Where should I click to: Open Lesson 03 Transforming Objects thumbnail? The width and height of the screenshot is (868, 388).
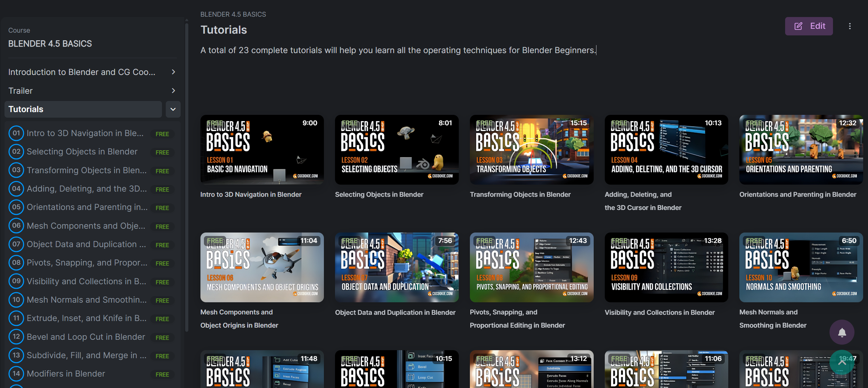[532, 150]
